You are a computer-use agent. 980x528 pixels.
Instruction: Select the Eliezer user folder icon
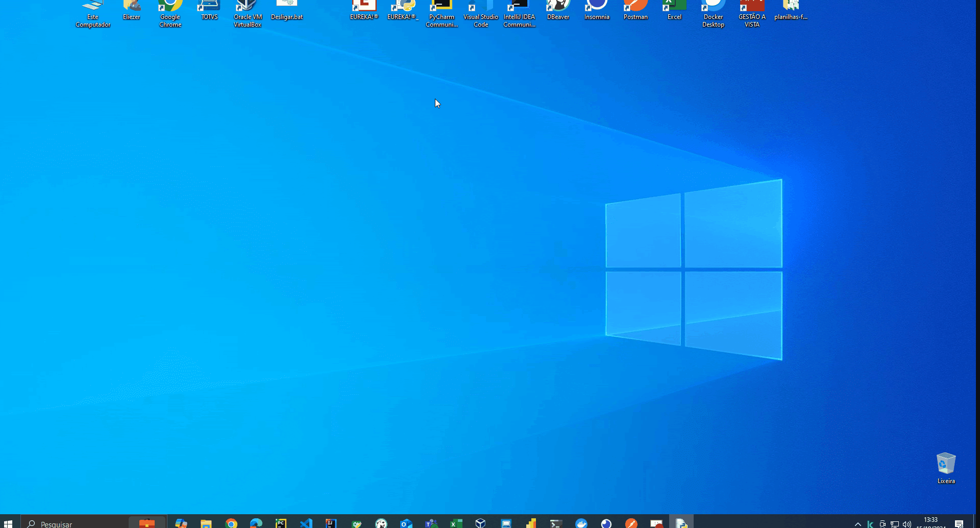click(132, 11)
